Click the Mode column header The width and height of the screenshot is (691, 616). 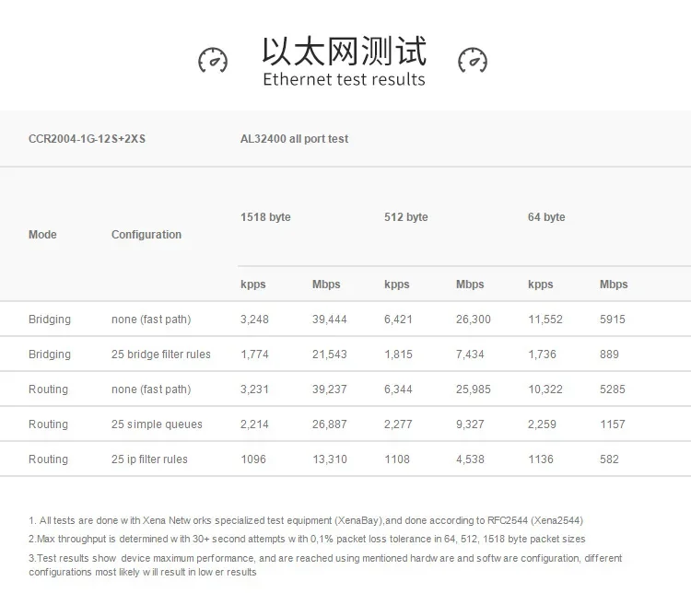42,235
